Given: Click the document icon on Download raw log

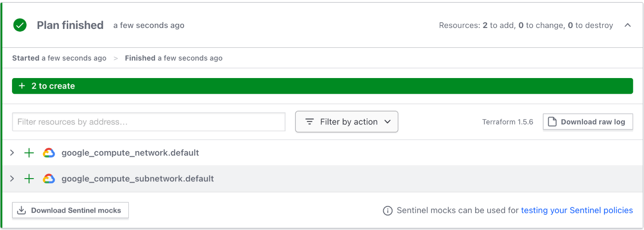Looking at the screenshot, I should pos(552,122).
